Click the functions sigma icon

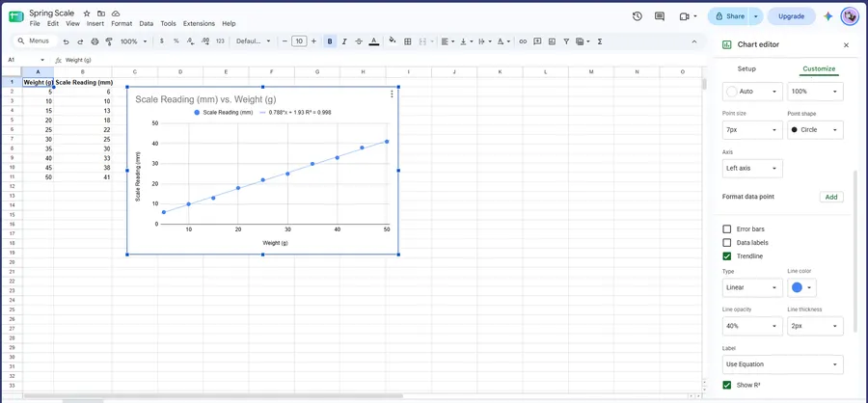(600, 41)
